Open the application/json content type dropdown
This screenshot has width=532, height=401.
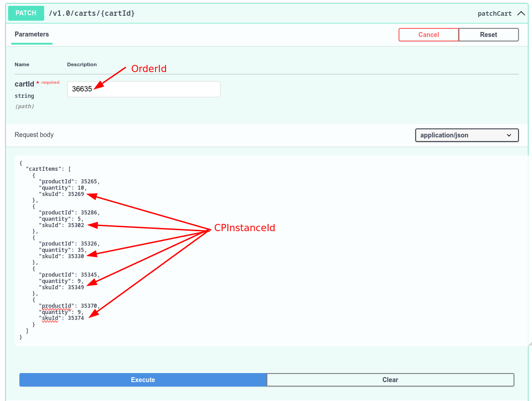coord(467,135)
